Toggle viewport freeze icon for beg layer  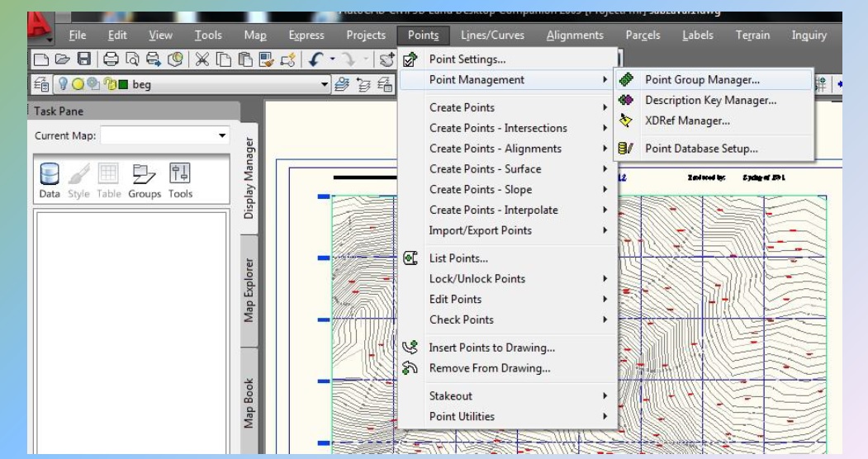[x=93, y=84]
